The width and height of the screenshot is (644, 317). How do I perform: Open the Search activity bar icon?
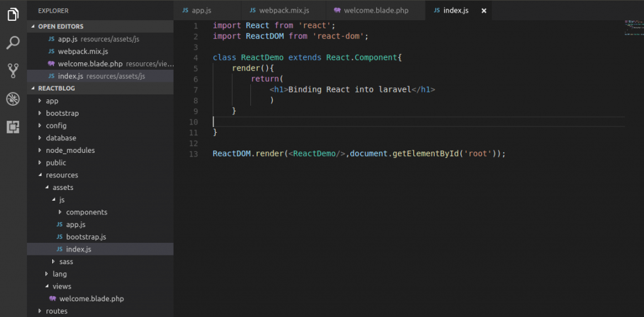click(x=13, y=43)
